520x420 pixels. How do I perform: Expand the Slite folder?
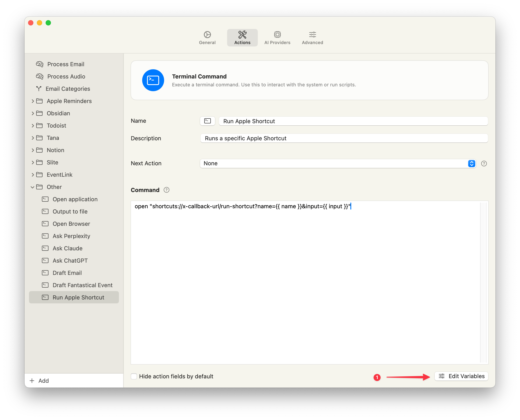pyautogui.click(x=32, y=162)
